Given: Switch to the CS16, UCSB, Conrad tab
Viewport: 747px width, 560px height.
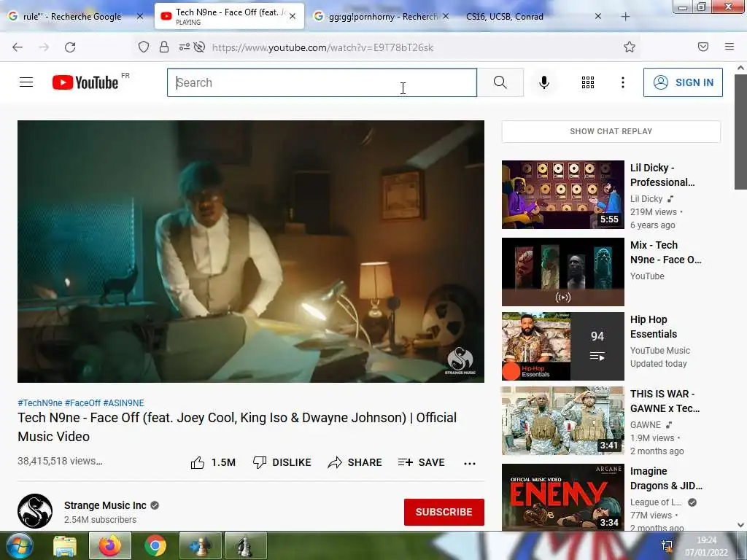Looking at the screenshot, I should tap(505, 17).
